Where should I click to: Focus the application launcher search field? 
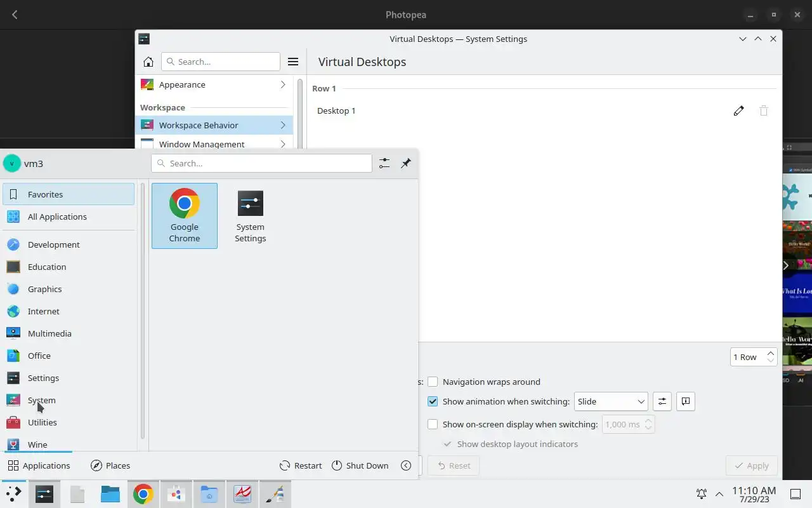[261, 163]
